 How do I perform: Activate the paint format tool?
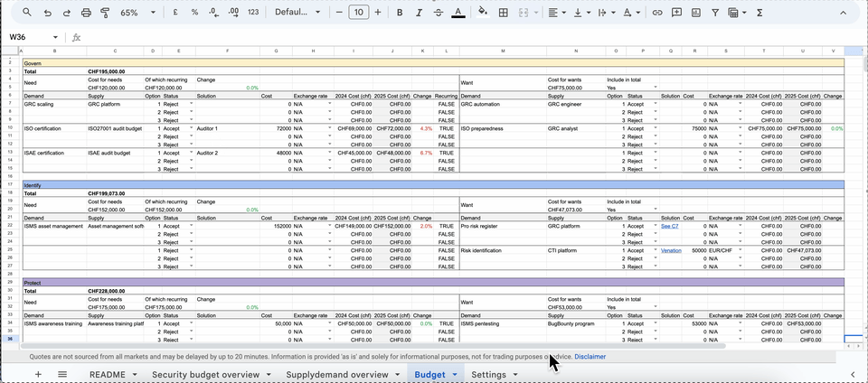point(105,13)
